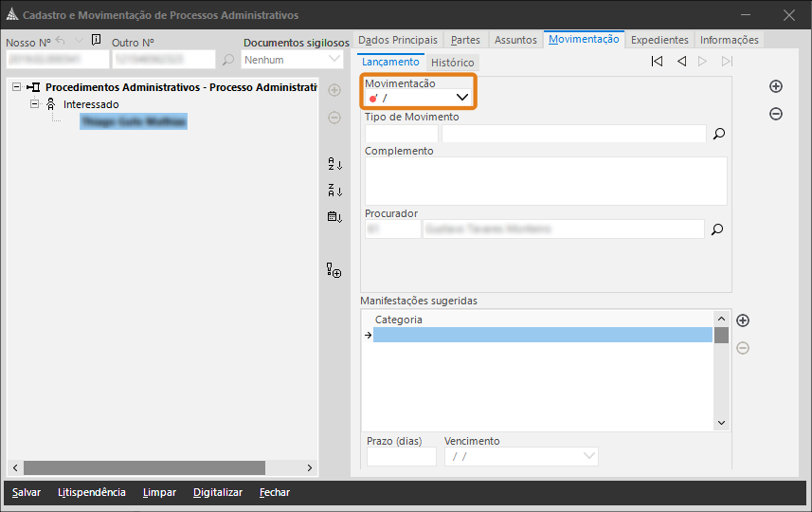
Task: Switch to the Expedientes tab
Action: [659, 40]
